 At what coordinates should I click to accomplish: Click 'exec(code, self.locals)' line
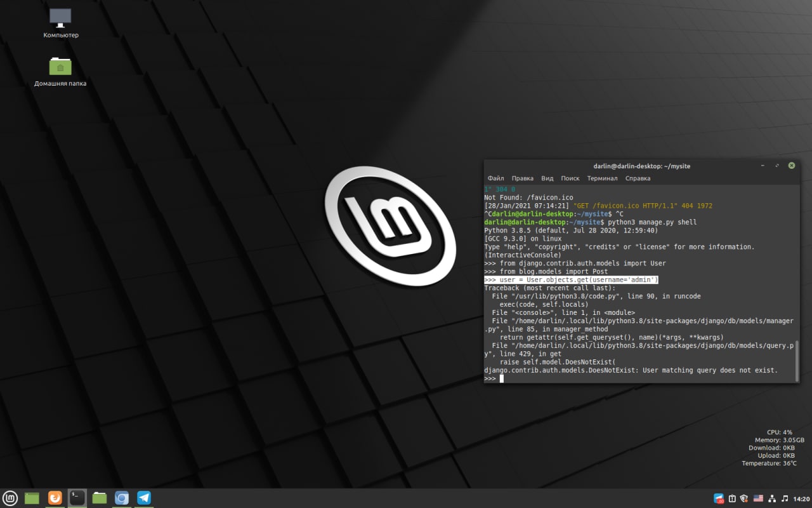544,305
